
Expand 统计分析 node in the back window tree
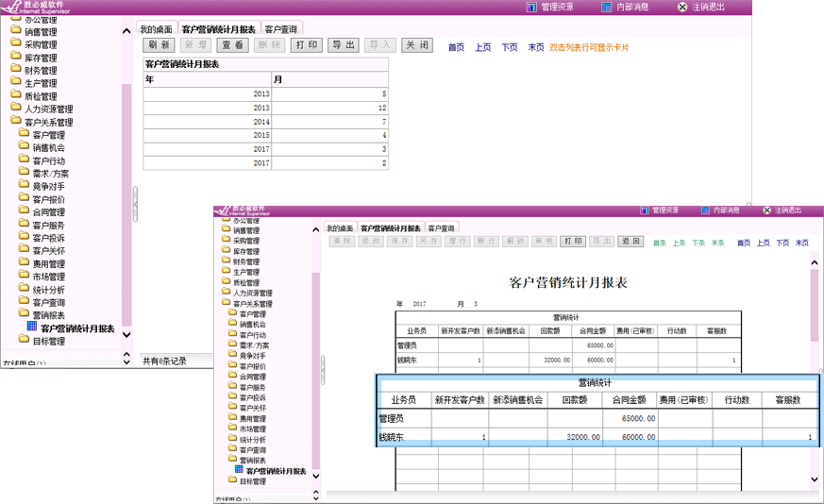[x=24, y=288]
